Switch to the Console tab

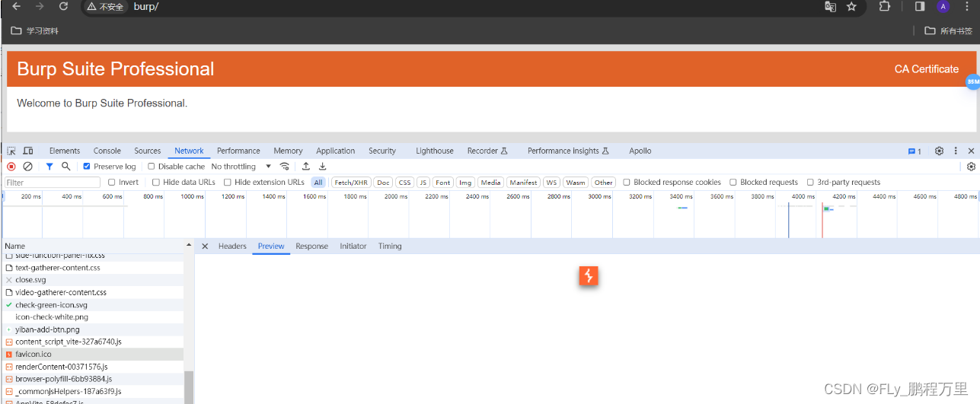click(x=107, y=151)
